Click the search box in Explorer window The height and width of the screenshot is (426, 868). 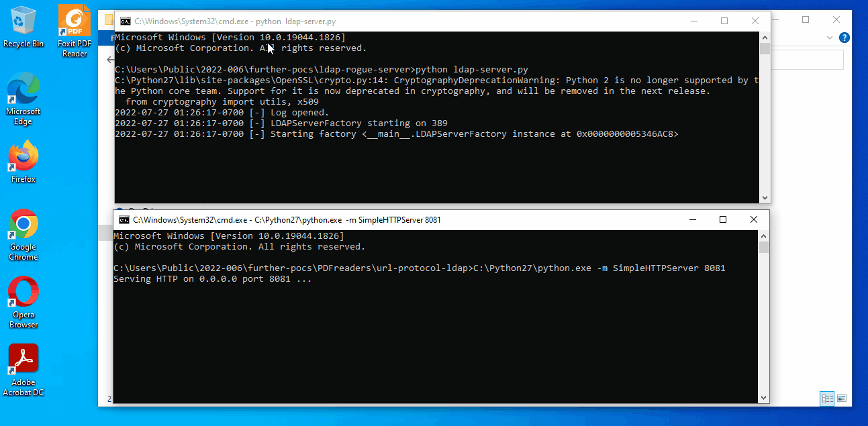click(807, 60)
